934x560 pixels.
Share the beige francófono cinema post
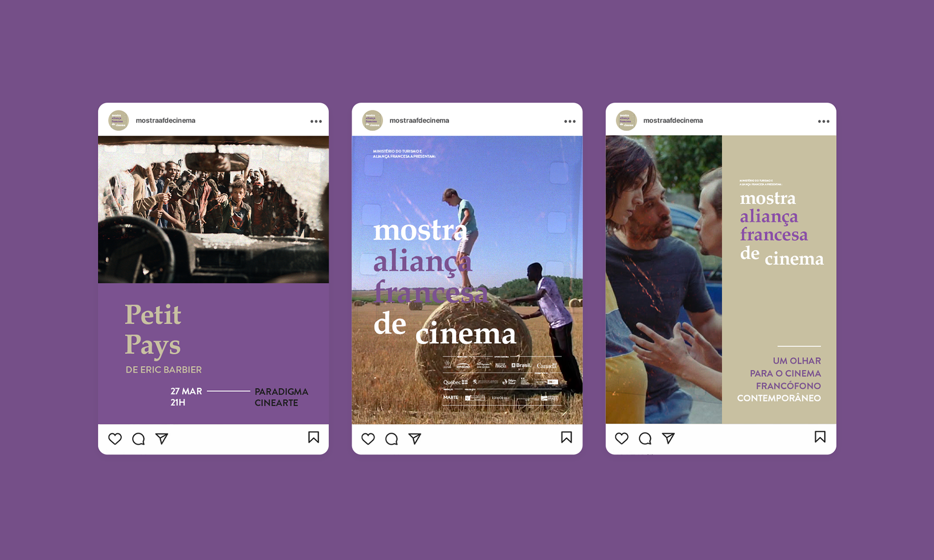pyautogui.click(x=668, y=438)
